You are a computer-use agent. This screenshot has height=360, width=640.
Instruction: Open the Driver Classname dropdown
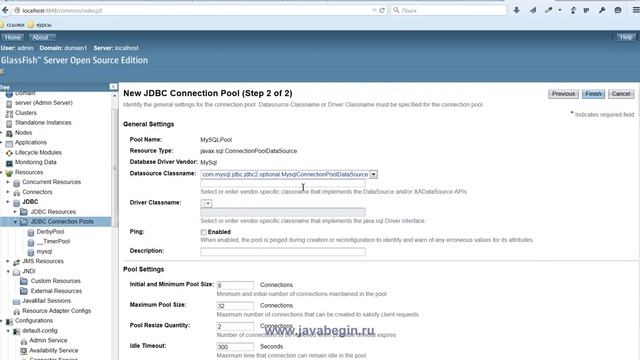point(208,203)
